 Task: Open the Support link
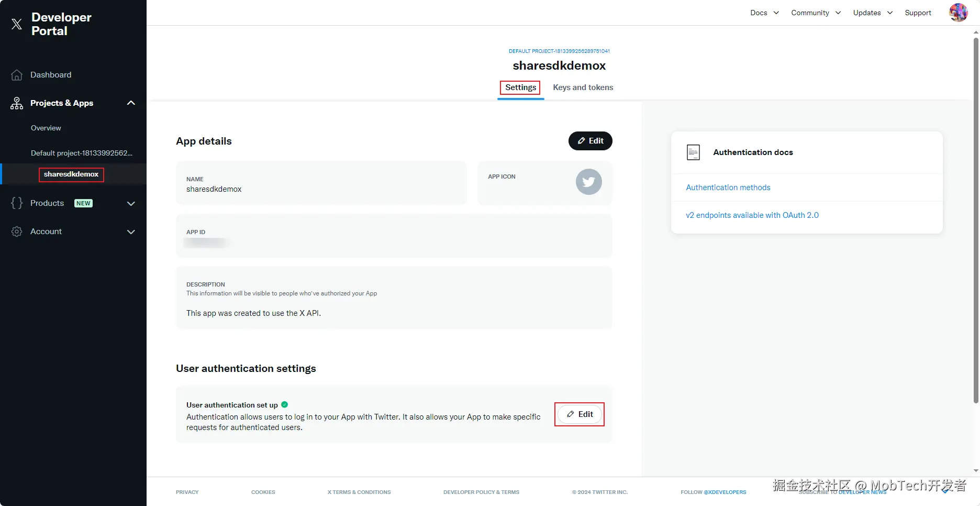[x=918, y=13]
